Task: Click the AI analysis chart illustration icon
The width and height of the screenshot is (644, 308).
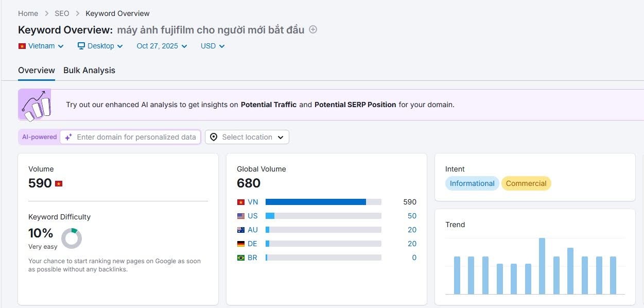Action: pos(35,105)
